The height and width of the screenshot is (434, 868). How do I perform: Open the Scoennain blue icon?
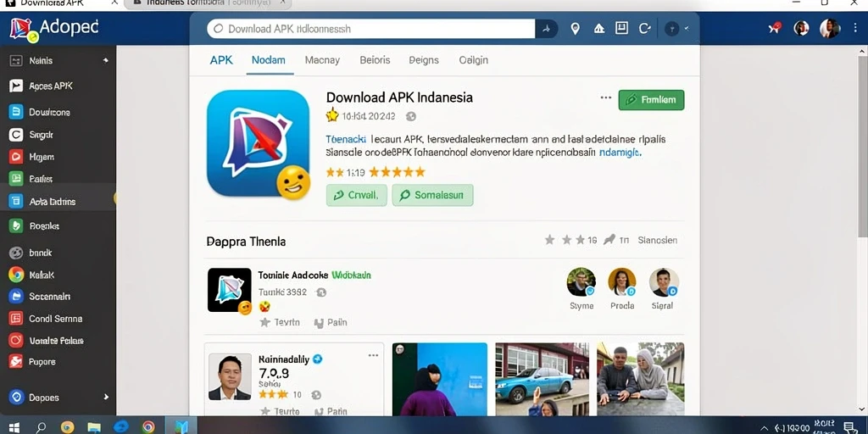coord(16,297)
